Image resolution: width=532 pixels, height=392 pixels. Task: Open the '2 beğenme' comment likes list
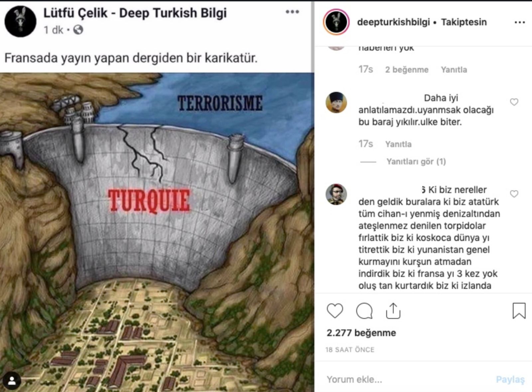(407, 70)
